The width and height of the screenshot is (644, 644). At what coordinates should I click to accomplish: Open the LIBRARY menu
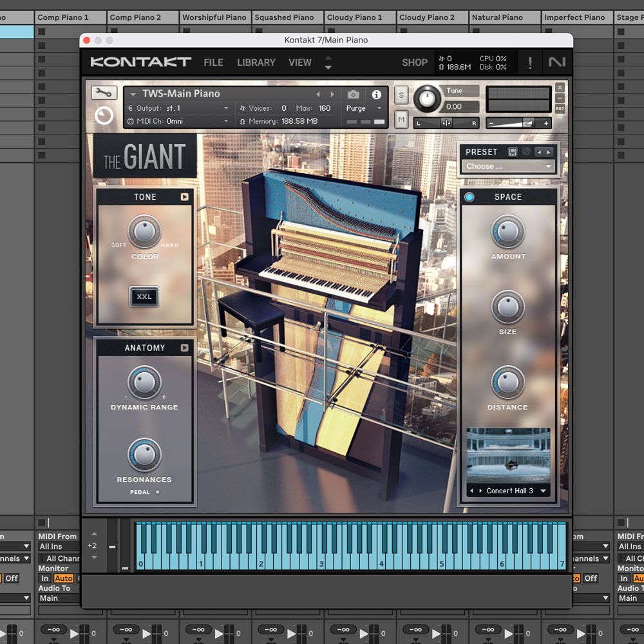(x=256, y=62)
